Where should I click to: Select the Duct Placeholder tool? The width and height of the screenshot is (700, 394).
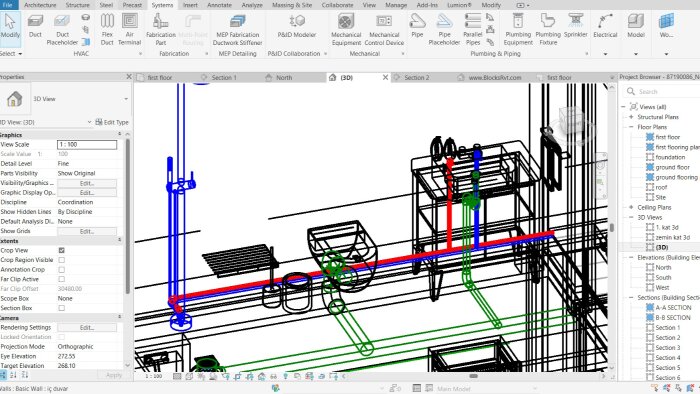[62, 29]
